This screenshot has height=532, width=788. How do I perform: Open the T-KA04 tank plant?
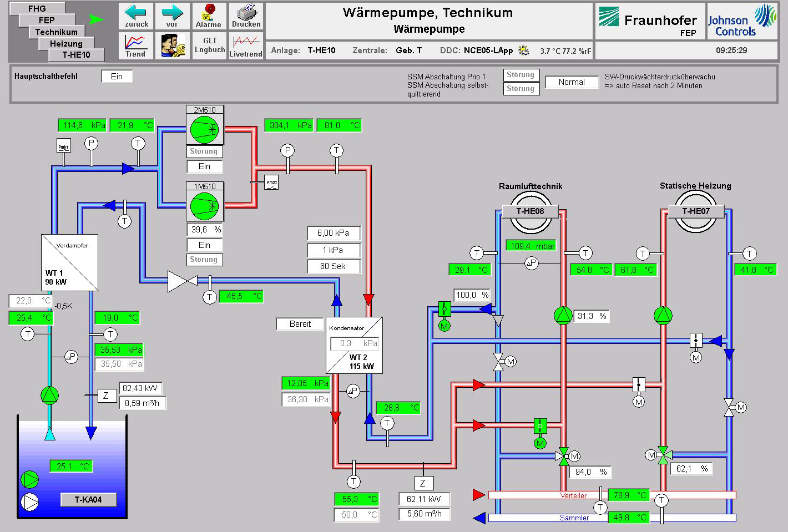click(88, 499)
